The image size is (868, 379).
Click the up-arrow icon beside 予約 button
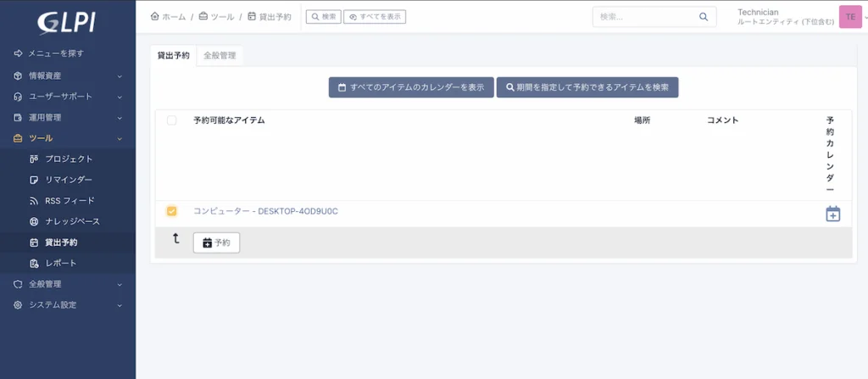tap(176, 239)
